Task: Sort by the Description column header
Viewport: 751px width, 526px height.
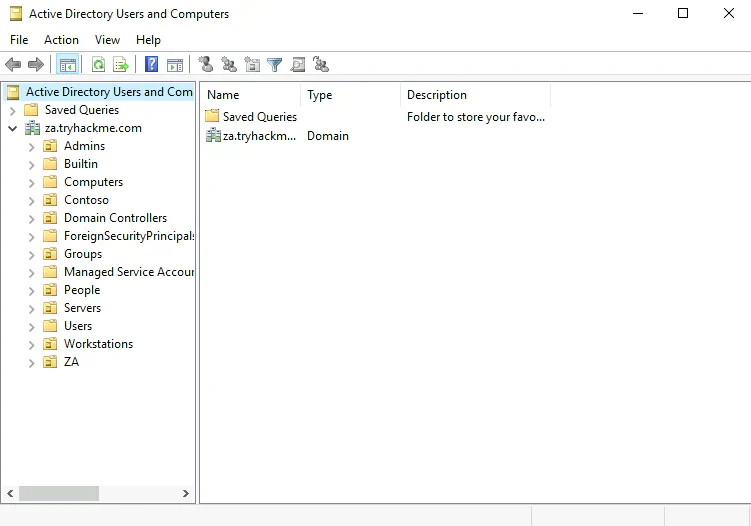Action: click(x=476, y=95)
